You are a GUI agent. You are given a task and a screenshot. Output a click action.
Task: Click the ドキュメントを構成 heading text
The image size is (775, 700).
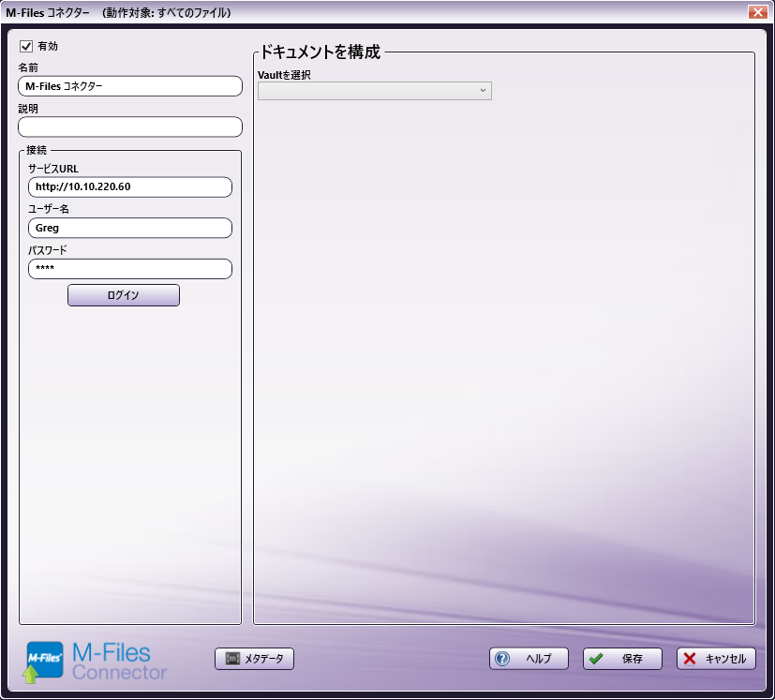pos(320,52)
